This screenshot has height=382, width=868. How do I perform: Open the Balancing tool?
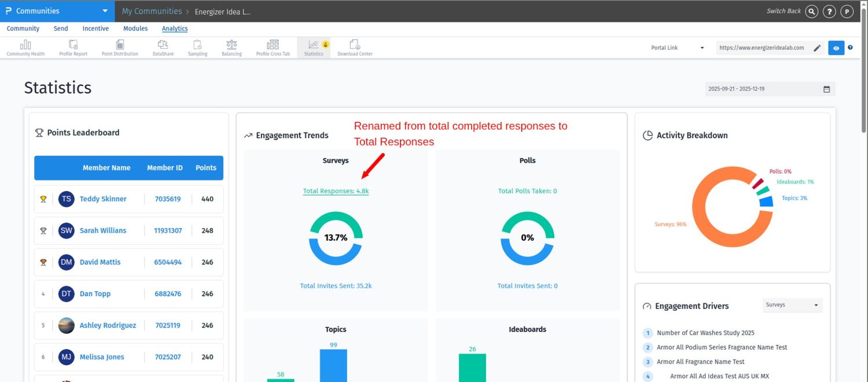point(231,47)
